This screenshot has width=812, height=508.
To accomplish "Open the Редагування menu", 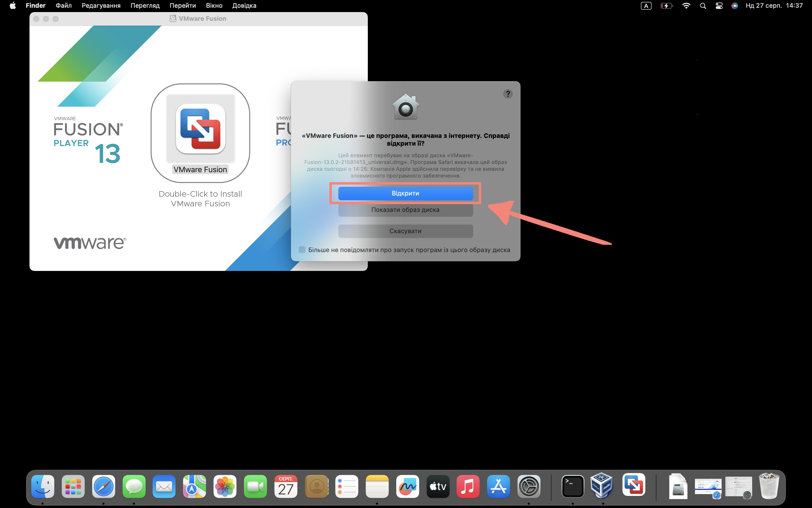I will [101, 6].
